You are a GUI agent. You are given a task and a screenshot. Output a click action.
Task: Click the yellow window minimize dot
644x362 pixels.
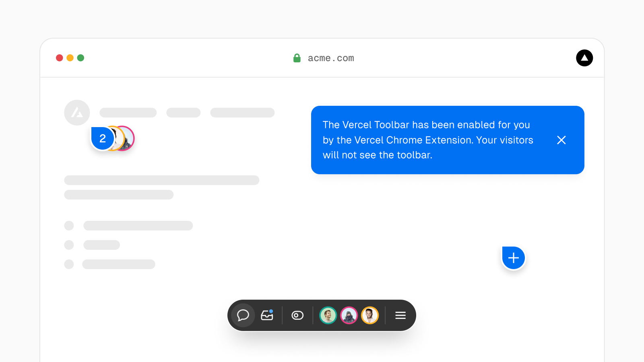click(x=70, y=58)
